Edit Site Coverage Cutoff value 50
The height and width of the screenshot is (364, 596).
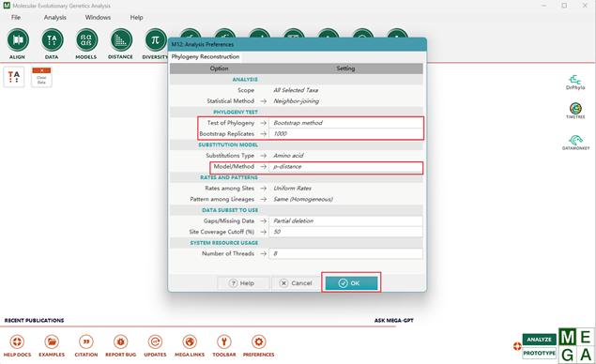point(345,232)
